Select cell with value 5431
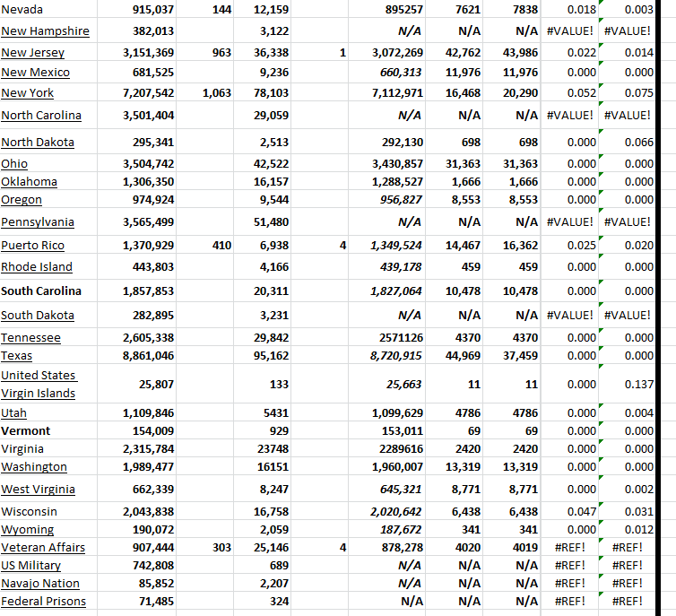 pos(262,413)
